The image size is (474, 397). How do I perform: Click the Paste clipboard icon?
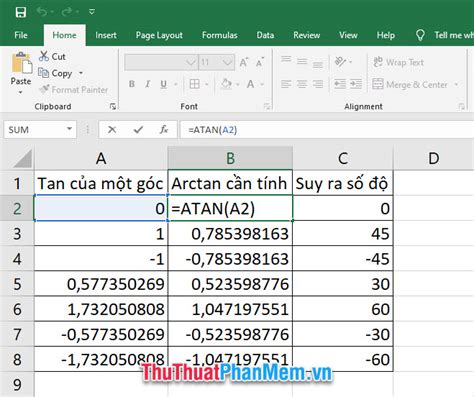(22, 63)
